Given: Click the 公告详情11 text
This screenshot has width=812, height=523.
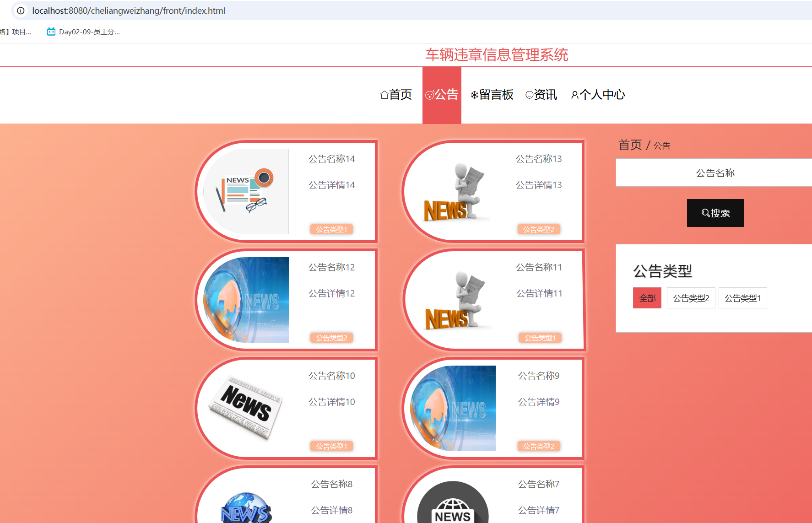Looking at the screenshot, I should coord(540,293).
